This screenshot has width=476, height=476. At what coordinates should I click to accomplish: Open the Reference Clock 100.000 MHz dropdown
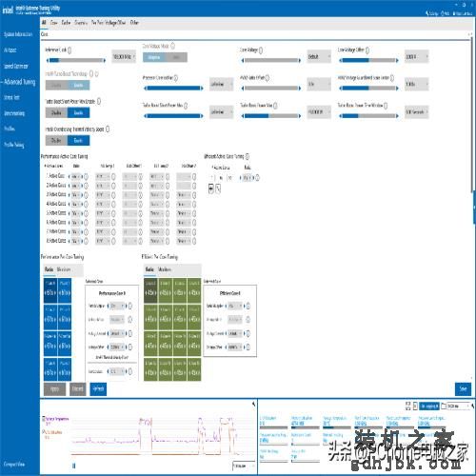[x=124, y=56]
